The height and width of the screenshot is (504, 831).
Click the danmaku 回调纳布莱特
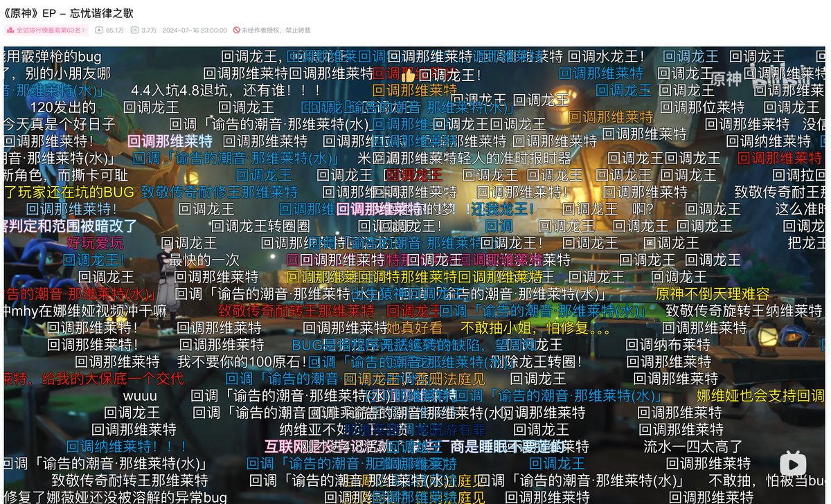668,344
